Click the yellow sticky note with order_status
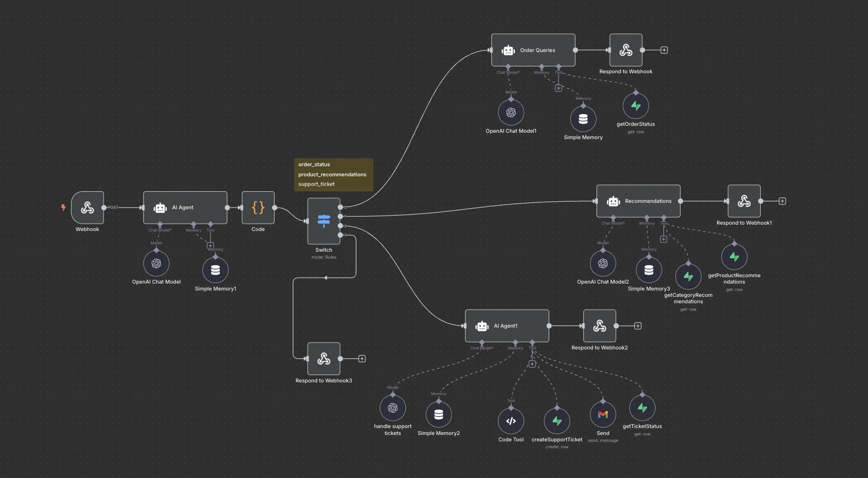The image size is (868, 478). 333,174
